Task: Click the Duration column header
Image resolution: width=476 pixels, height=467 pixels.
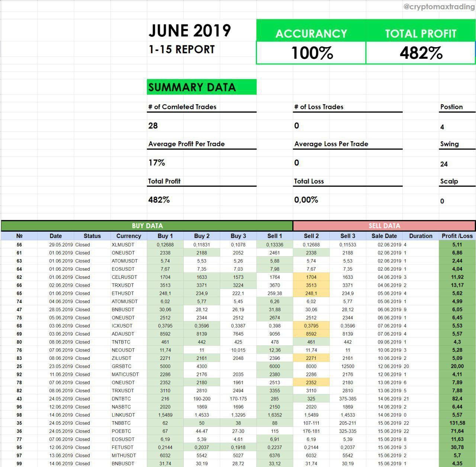Action: pyautogui.click(x=421, y=236)
